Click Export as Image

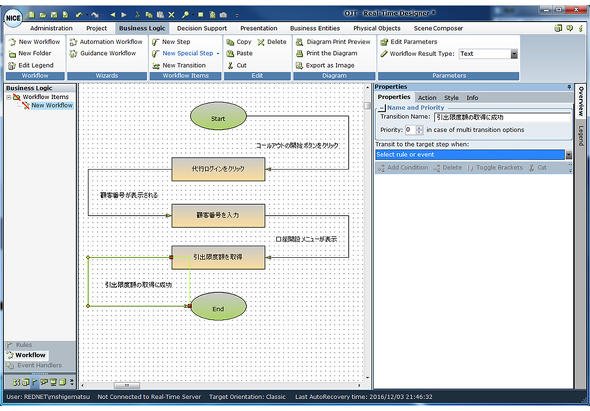click(x=325, y=65)
